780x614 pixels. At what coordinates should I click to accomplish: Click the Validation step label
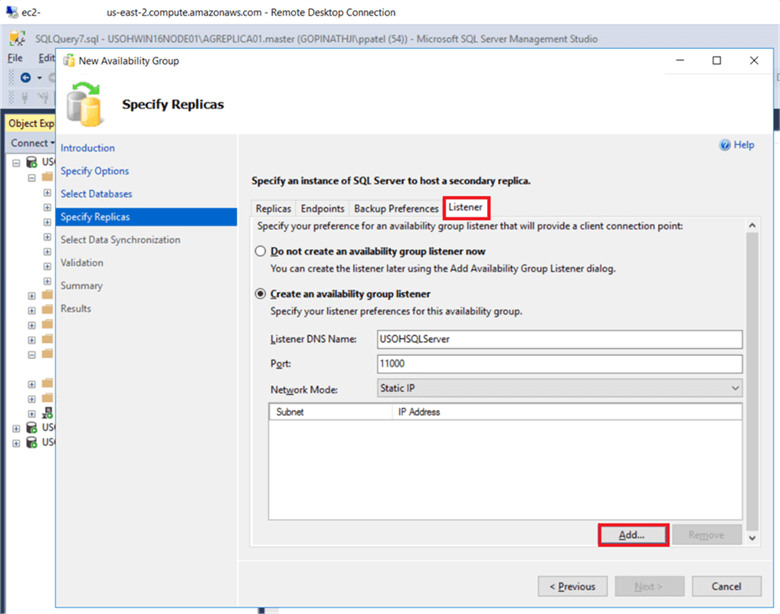[x=82, y=263]
